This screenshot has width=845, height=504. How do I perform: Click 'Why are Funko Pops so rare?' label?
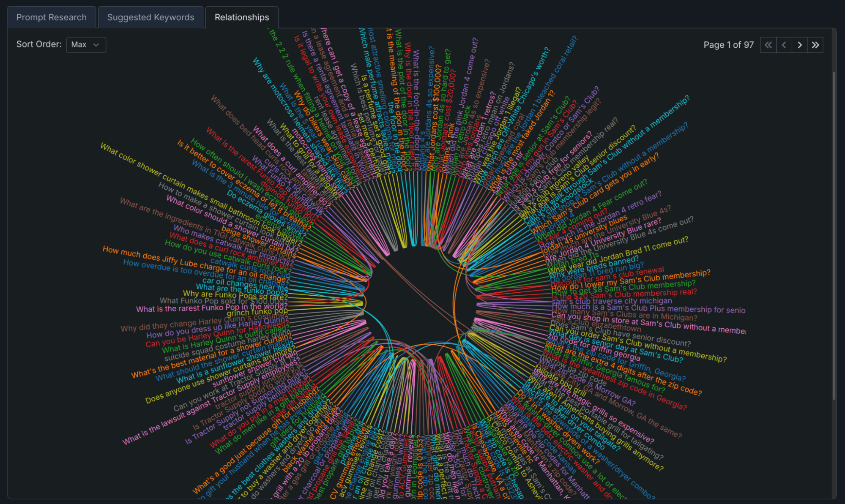pyautogui.click(x=235, y=294)
